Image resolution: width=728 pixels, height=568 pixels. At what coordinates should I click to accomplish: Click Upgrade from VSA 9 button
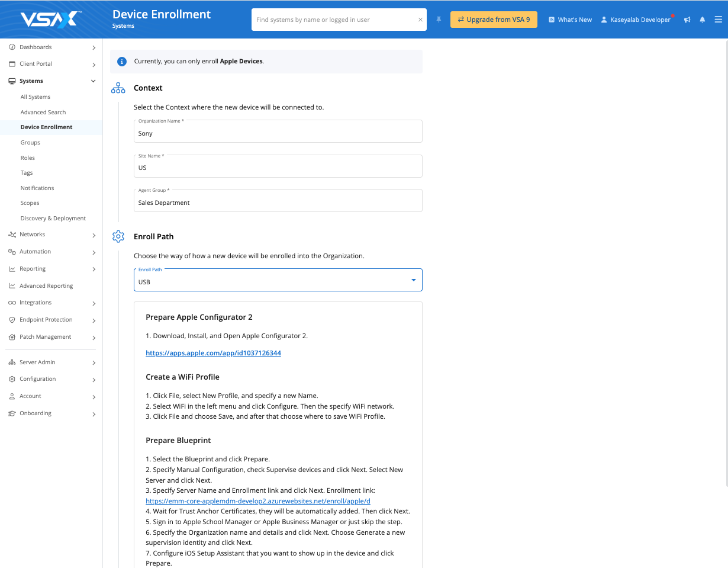(494, 20)
